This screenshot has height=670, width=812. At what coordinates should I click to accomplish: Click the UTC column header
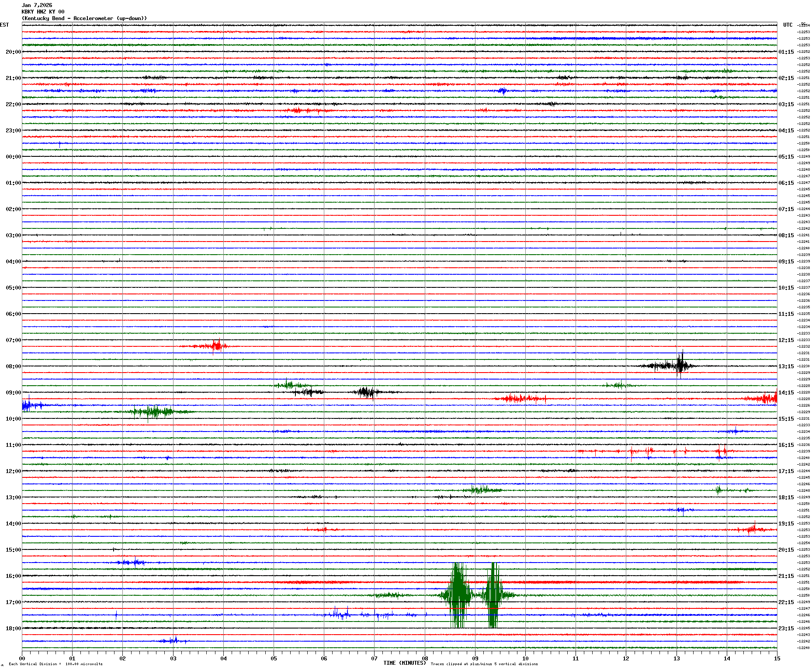click(x=788, y=25)
